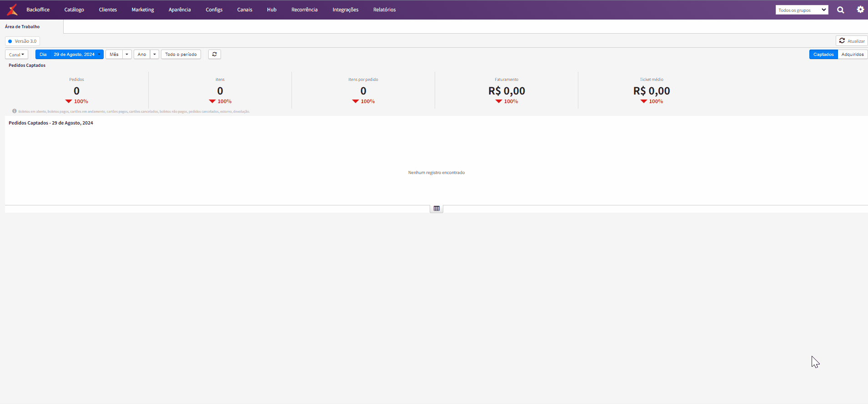Click the Atualizar refresh button
Screen dimensions: 868x404
click(852, 41)
